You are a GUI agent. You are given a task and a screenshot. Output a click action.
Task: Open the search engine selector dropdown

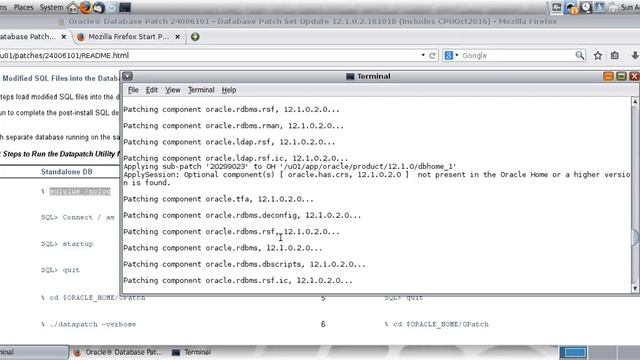click(x=451, y=56)
